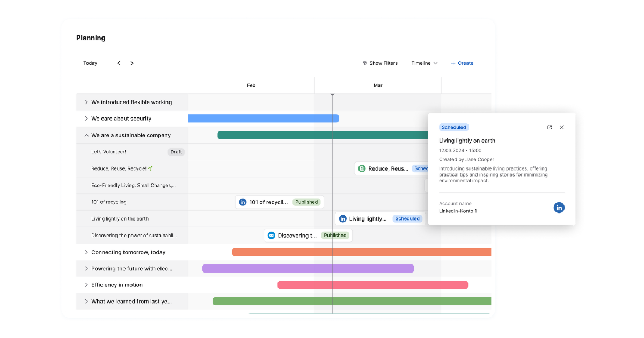Click the LinkedIn account icon for LinkedIn-Konto 1

[x=559, y=208]
